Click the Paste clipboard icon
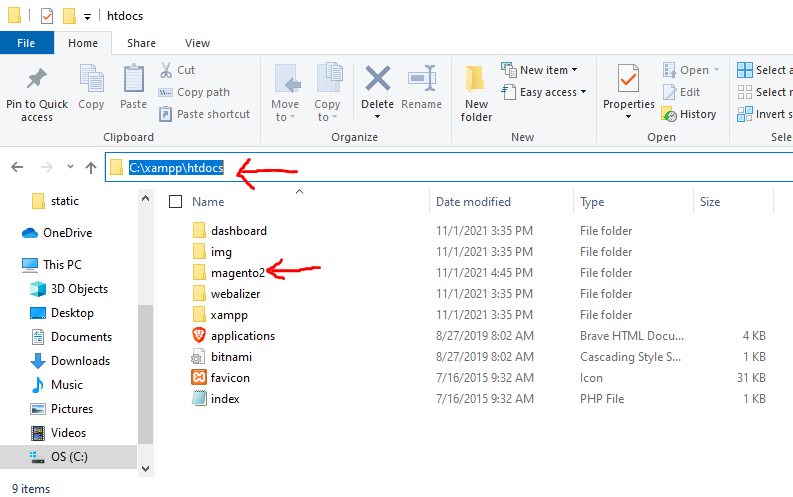 [x=134, y=79]
